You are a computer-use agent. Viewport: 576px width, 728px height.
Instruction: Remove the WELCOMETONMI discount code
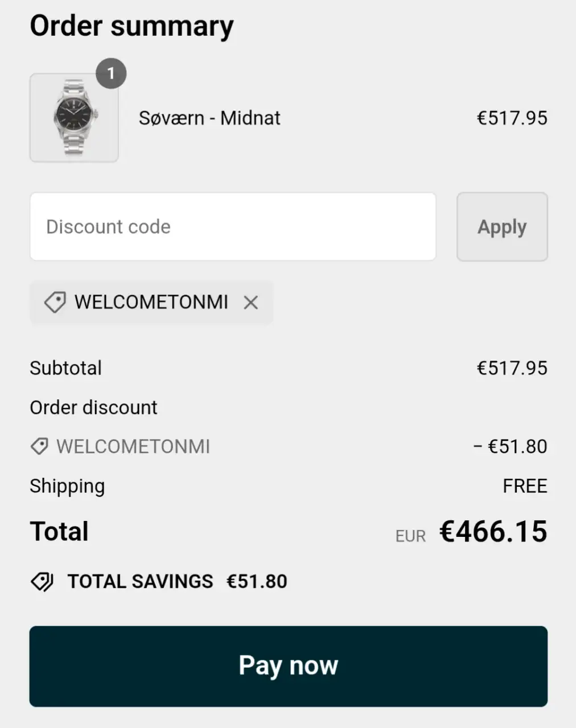(250, 303)
